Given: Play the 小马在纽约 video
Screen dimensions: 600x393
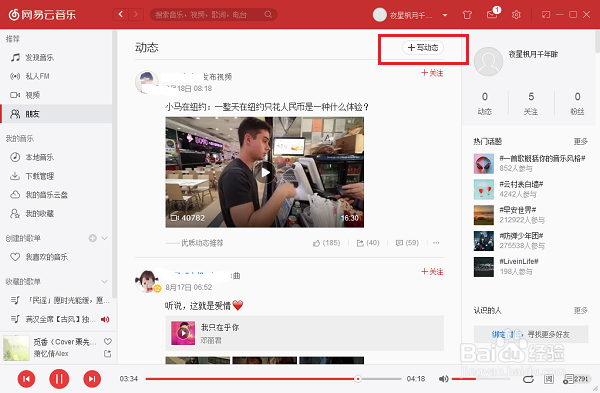Looking at the screenshot, I should 264,172.
